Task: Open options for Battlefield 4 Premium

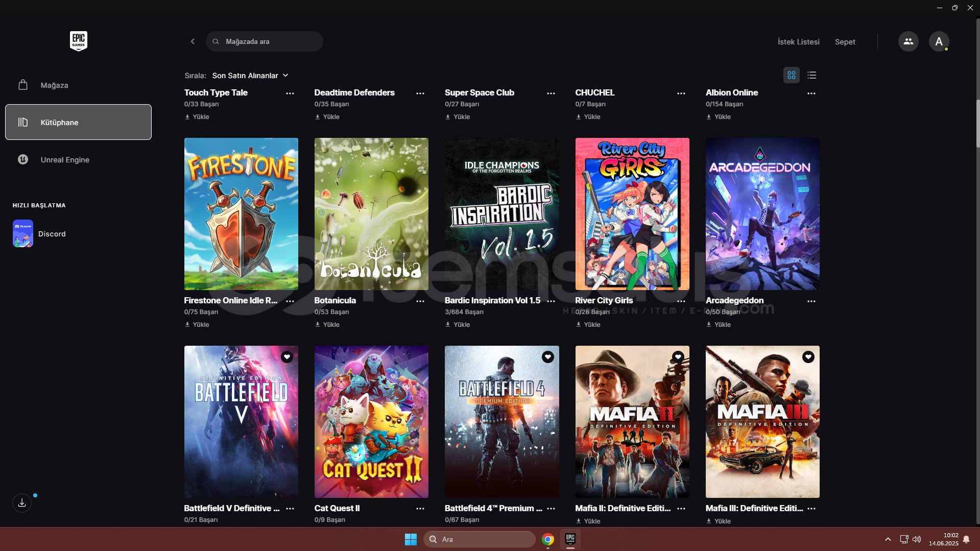Action: pyautogui.click(x=551, y=509)
